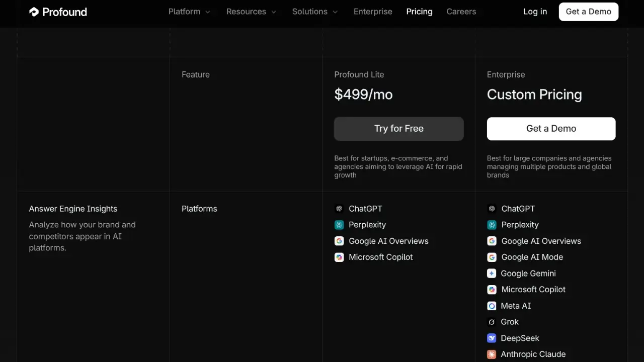This screenshot has height=362, width=644.
Task: Click the Anthropic Claude icon under Enterprise
Action: [x=492, y=354]
